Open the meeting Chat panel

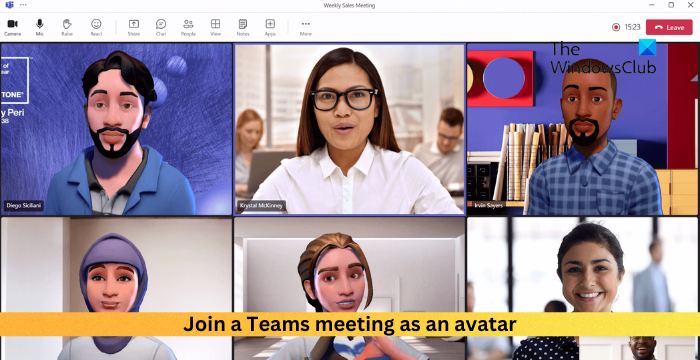[161, 27]
